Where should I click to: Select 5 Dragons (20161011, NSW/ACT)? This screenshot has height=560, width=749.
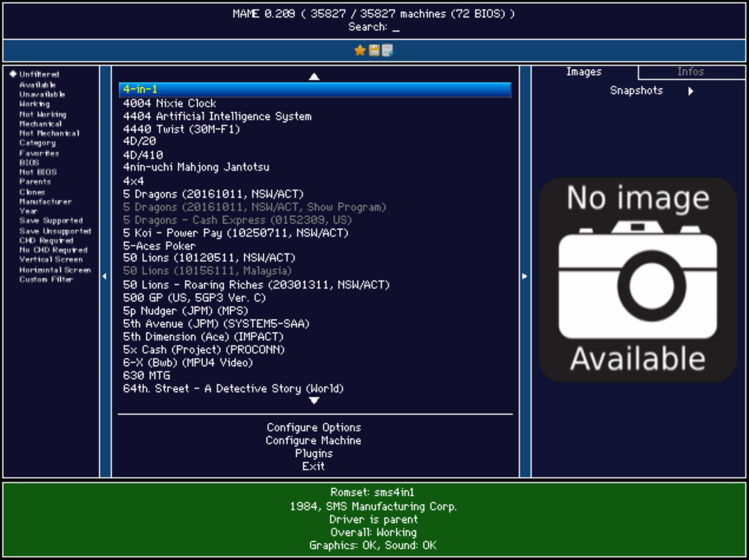[213, 194]
